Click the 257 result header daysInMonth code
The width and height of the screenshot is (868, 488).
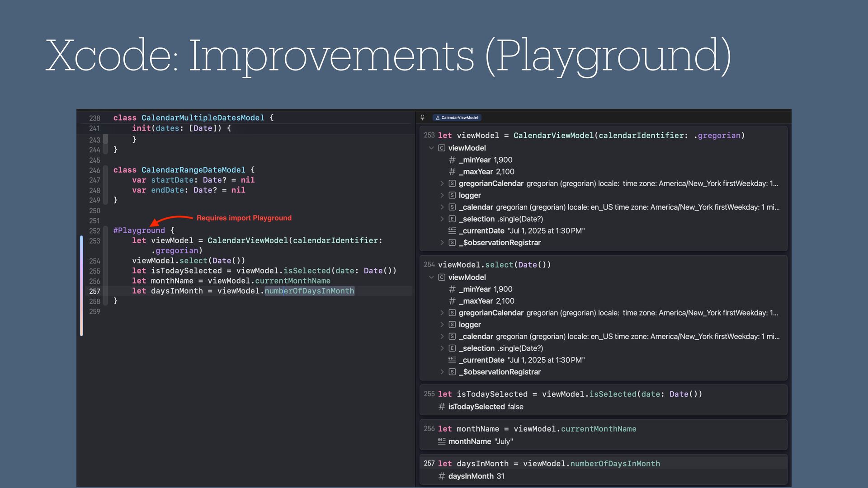pos(549,464)
